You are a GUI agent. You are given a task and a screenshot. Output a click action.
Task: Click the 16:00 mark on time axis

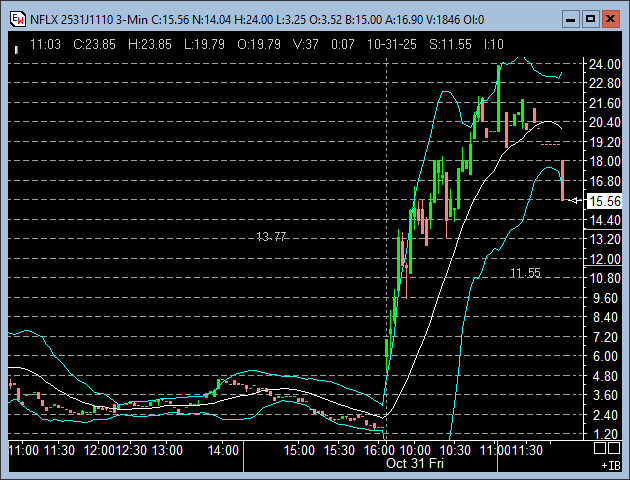tap(385, 451)
